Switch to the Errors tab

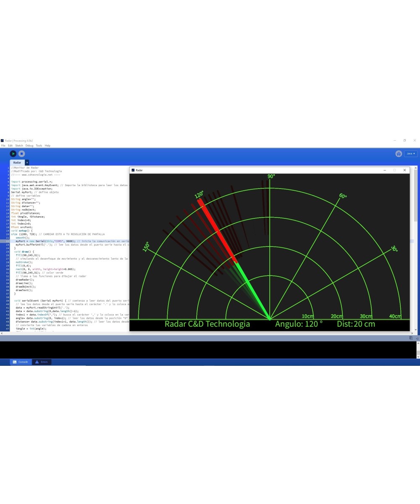tap(42, 362)
